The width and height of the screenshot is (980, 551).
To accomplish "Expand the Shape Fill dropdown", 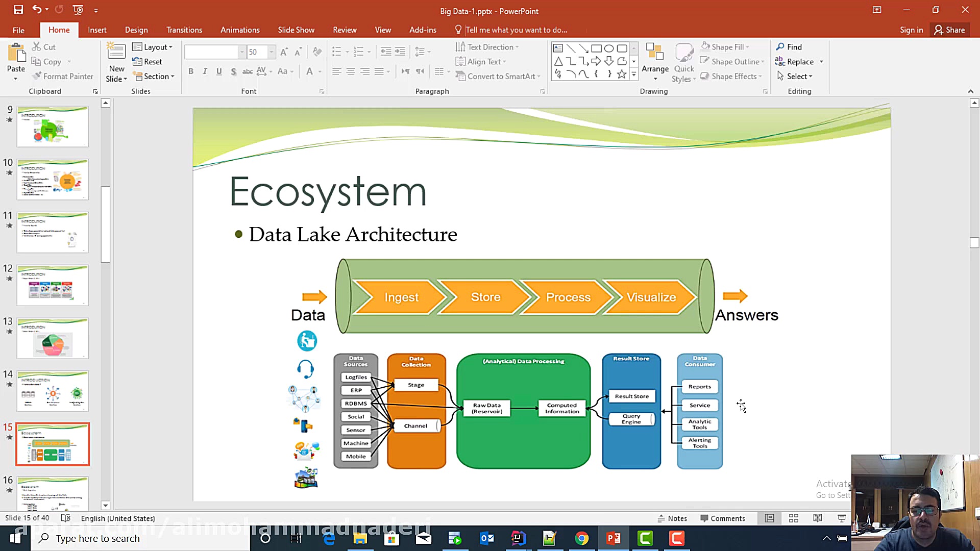I will pyautogui.click(x=747, y=47).
